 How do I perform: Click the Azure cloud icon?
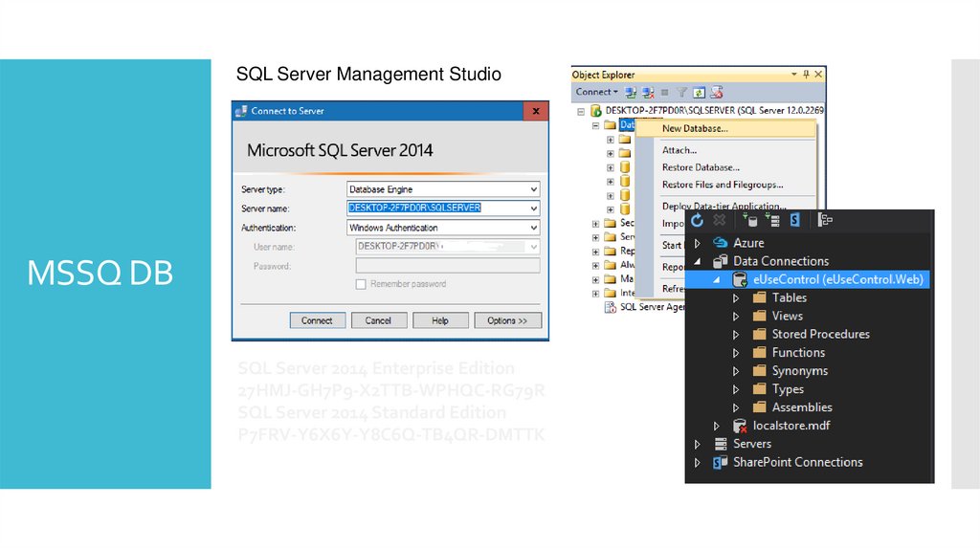[720, 243]
